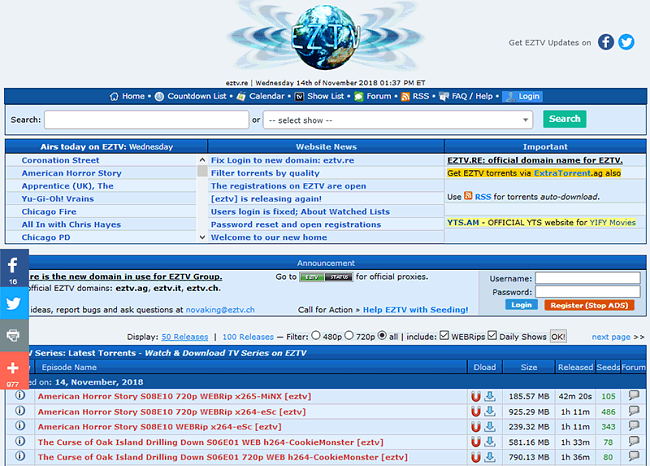The width and height of the screenshot is (650, 466).
Task: Click the RSS icon in Important panel
Action: (x=468, y=196)
